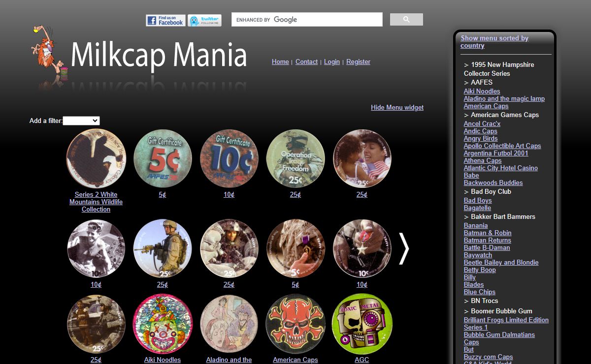Open the Baywatch sidebar link
The image size is (591, 364).
[478, 255]
